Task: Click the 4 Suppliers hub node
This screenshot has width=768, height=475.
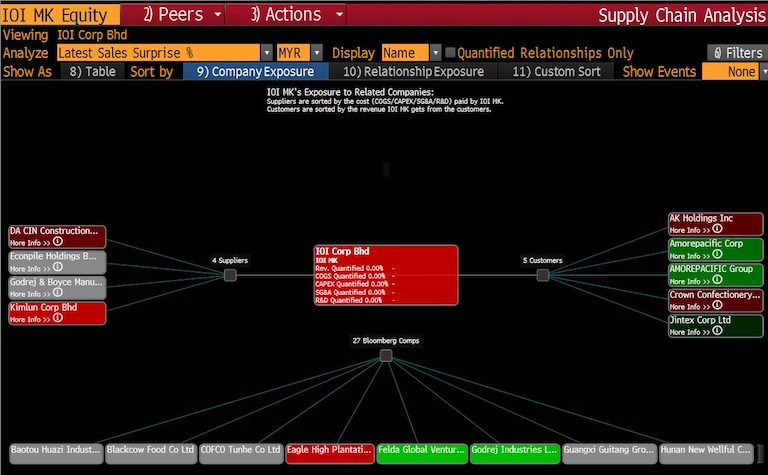Action: point(230,275)
